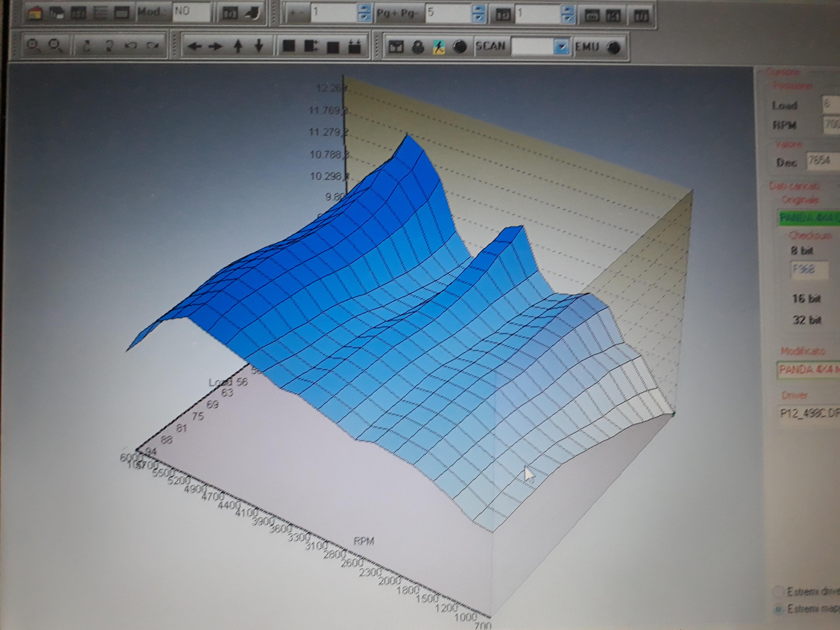Click the Pg+ button

tap(387, 13)
